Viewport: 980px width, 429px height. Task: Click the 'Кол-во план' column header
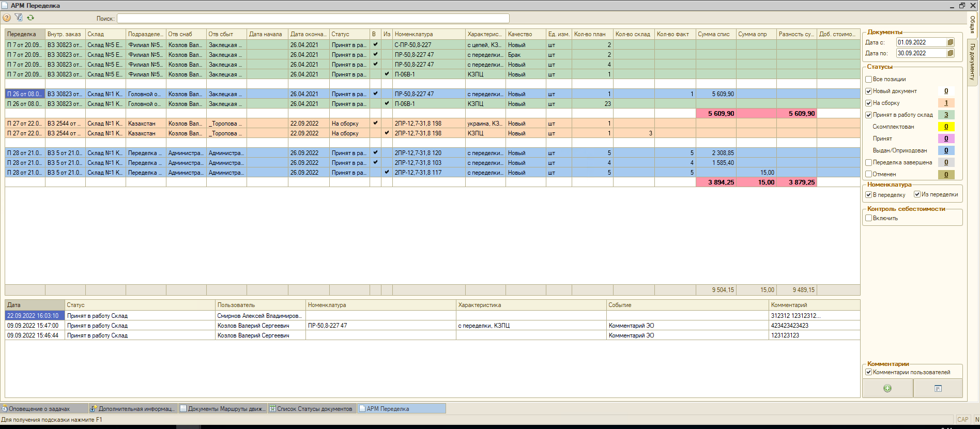coord(592,34)
